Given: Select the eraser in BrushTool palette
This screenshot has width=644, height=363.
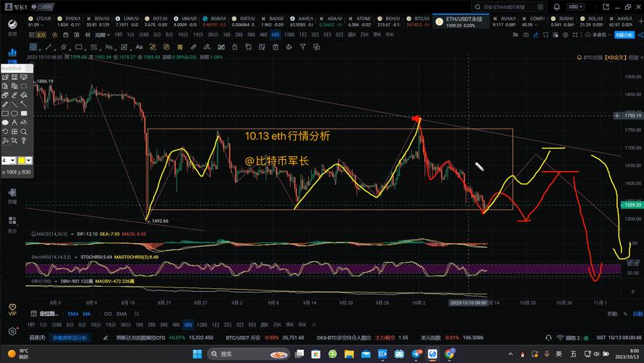Looking at the screenshot, I should (x=5, y=94).
